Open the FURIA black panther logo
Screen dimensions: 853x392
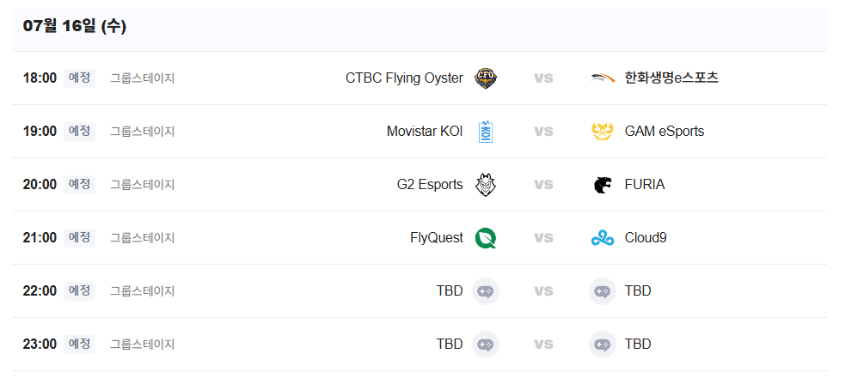(602, 185)
